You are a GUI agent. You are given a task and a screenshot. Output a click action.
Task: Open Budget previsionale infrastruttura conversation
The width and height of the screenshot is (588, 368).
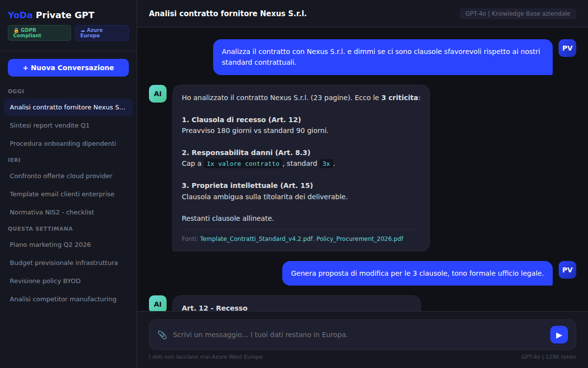coord(64,263)
